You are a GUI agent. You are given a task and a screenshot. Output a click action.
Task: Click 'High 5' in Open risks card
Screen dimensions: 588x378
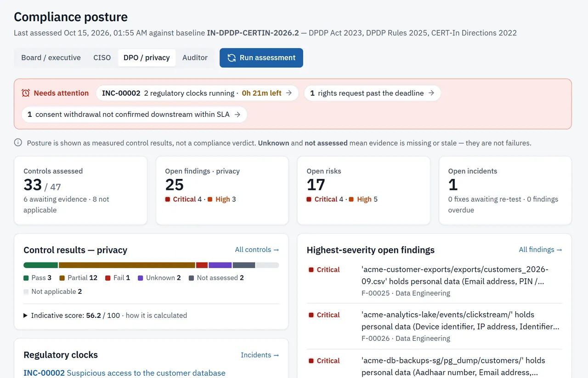(x=363, y=199)
